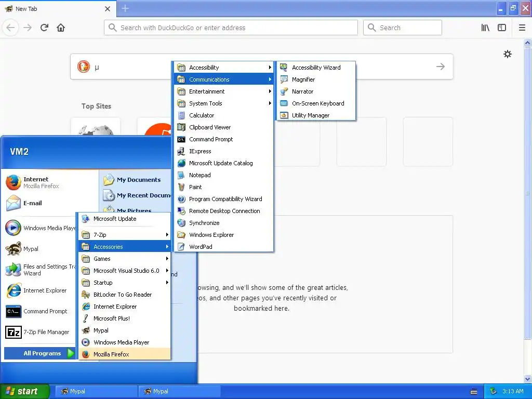Screen dimensions: 532x399
Task: Expand the System Tools submenu
Action: (223, 103)
